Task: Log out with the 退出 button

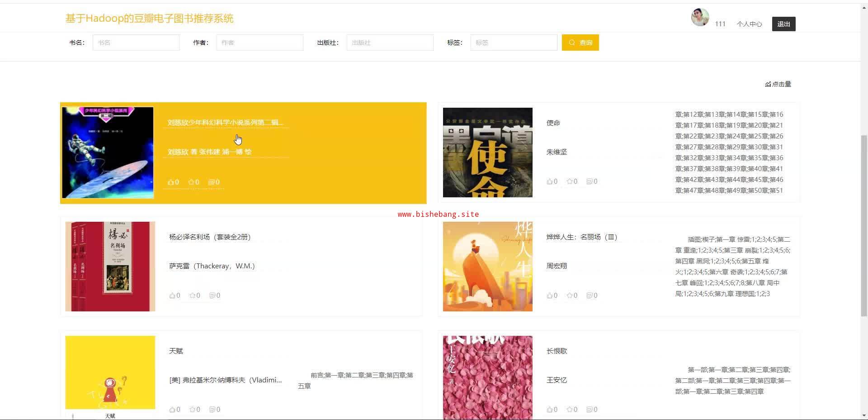Action: (x=784, y=24)
